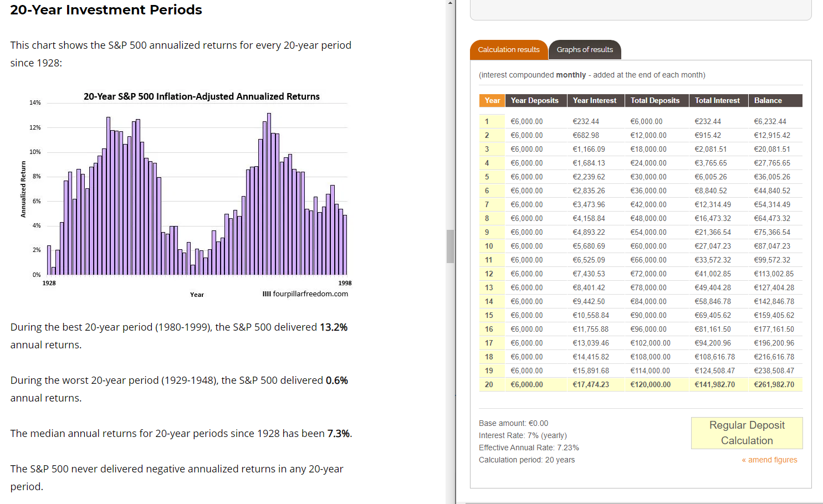823x504 pixels.
Task: Click the 20-Year Investment Periods heading
Action: (x=106, y=10)
